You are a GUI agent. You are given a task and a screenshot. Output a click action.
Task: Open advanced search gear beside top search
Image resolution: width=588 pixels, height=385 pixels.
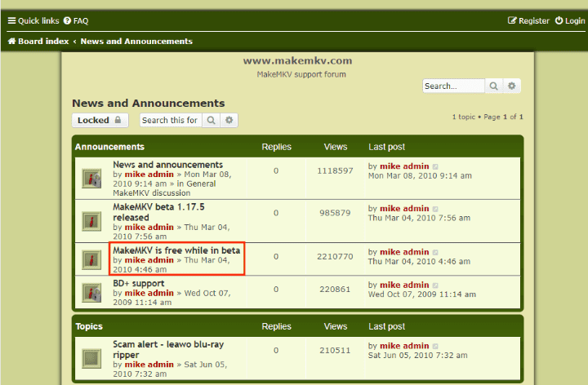click(x=512, y=86)
